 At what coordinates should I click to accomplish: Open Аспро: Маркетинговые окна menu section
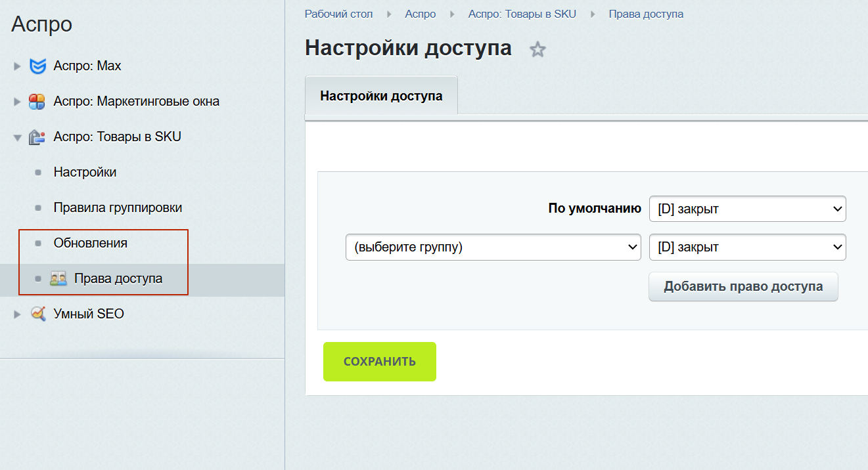tap(137, 101)
